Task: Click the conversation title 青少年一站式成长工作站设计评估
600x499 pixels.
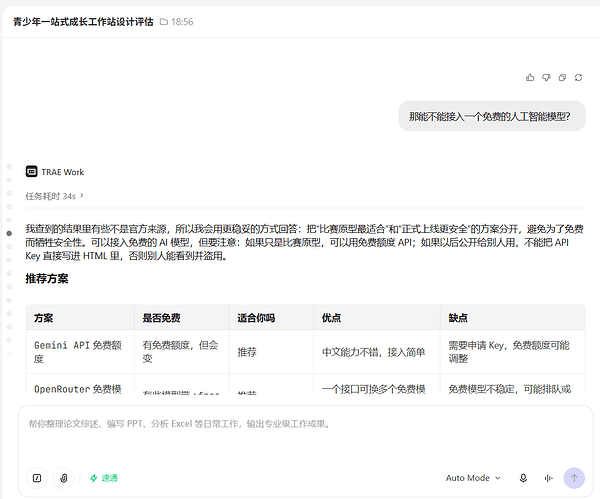Action: coord(83,22)
